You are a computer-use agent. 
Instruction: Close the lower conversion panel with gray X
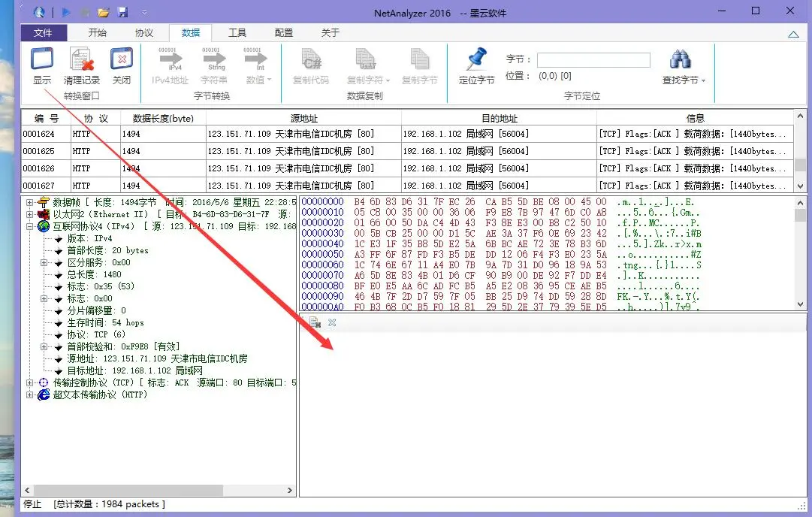pos(332,322)
